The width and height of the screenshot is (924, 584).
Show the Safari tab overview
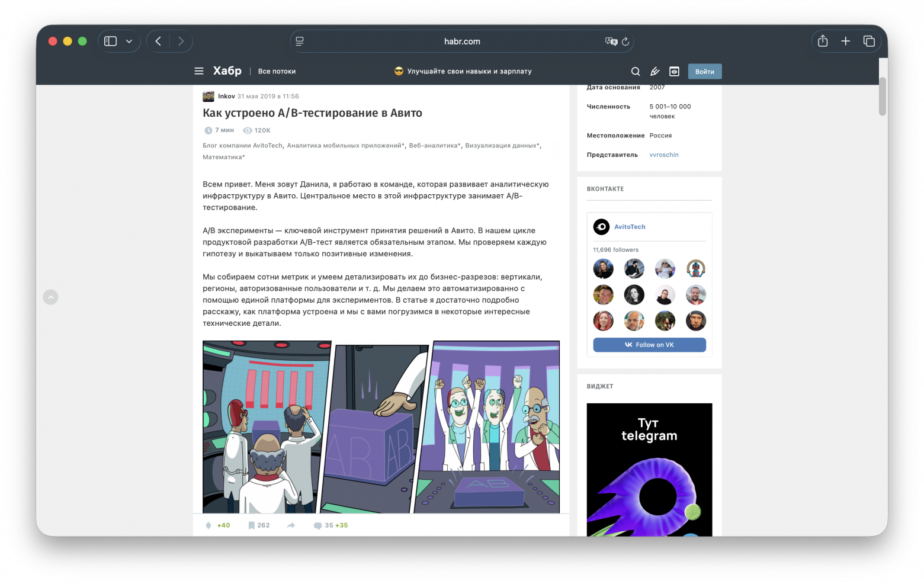(869, 41)
